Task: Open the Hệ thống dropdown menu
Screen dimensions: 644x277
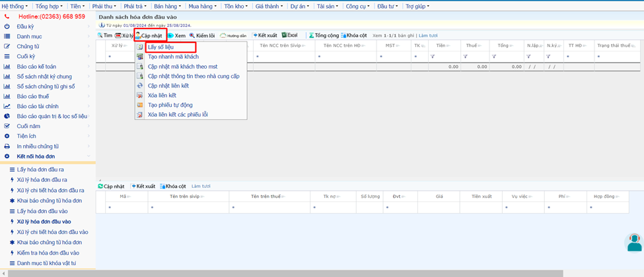Action: click(15, 5)
